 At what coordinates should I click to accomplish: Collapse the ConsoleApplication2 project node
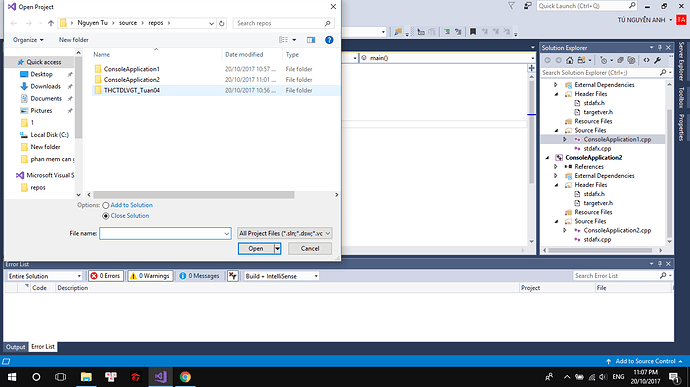[547, 158]
